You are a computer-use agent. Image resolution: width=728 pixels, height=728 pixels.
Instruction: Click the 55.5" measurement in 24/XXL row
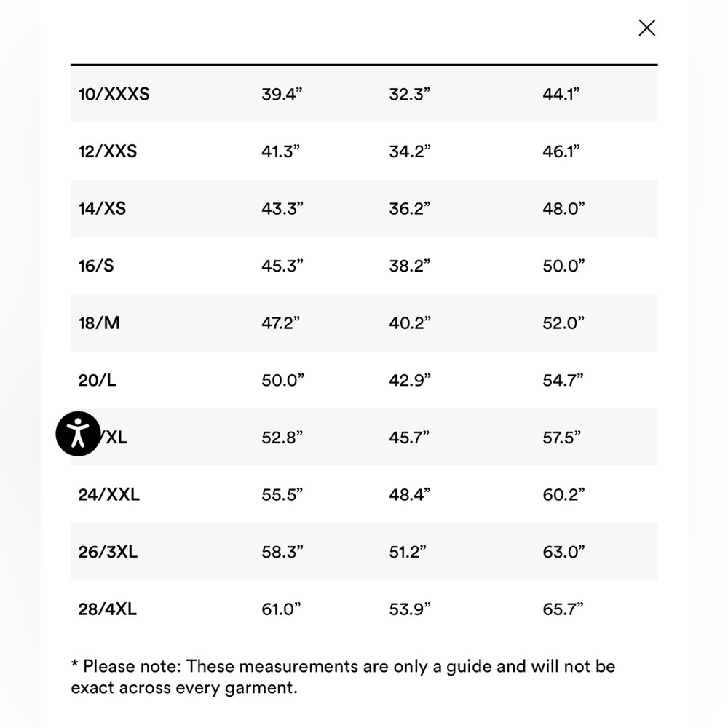click(x=282, y=495)
